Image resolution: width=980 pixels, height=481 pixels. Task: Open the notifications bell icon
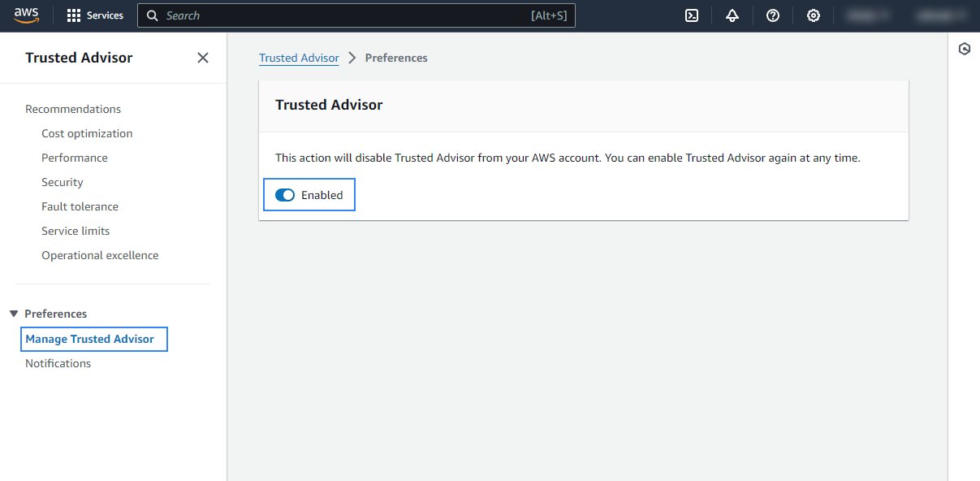(732, 15)
